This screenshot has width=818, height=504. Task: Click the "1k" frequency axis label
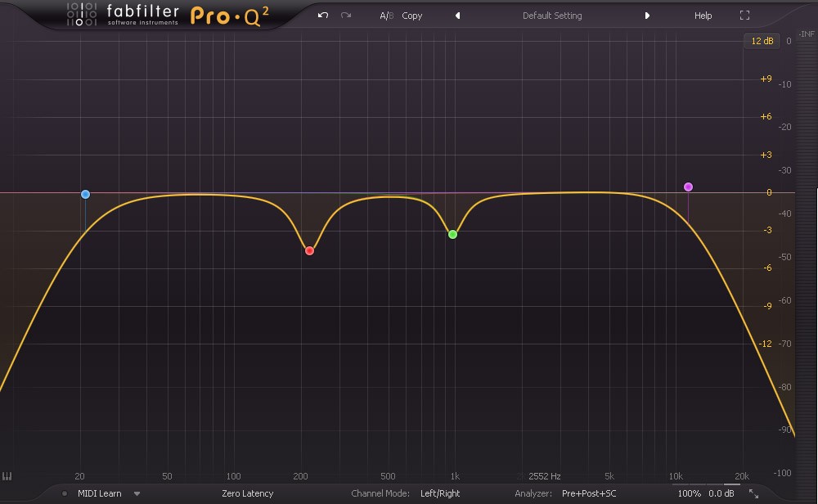[455, 476]
